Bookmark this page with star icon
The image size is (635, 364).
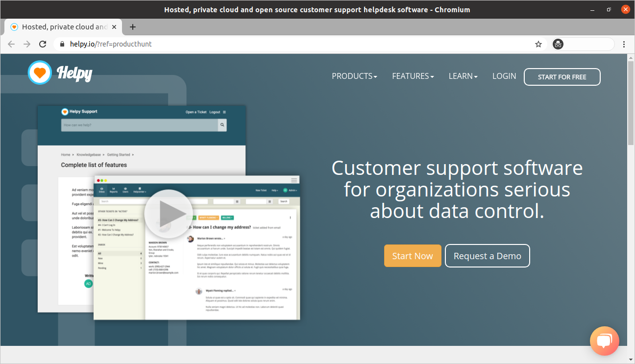point(538,44)
